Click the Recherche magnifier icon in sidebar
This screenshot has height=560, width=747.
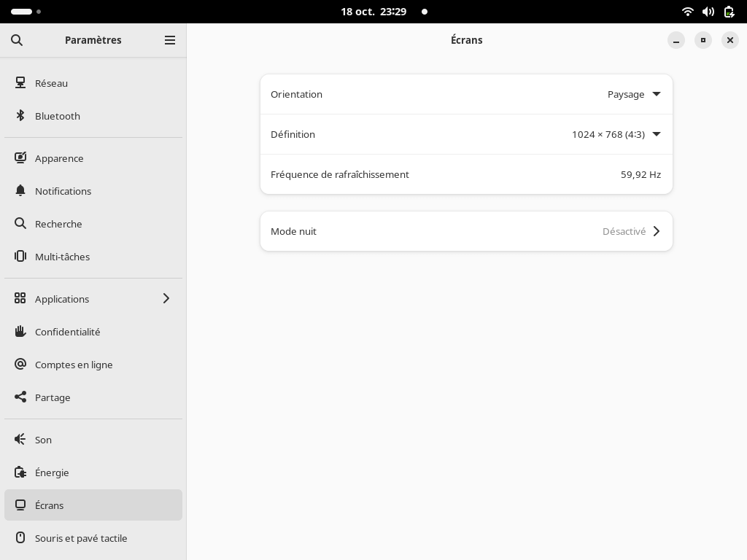point(20,223)
